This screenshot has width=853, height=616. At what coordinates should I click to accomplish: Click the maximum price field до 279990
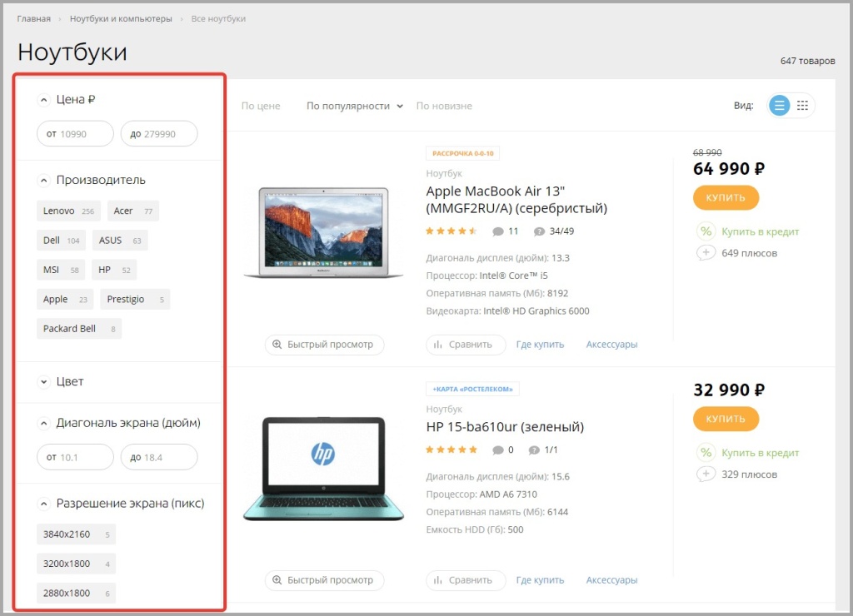click(159, 134)
